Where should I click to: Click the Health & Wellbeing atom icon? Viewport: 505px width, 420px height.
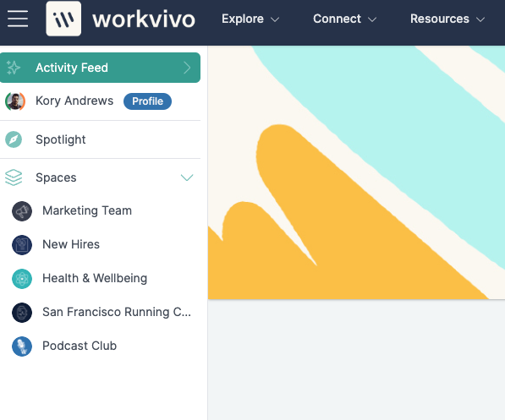coord(22,279)
